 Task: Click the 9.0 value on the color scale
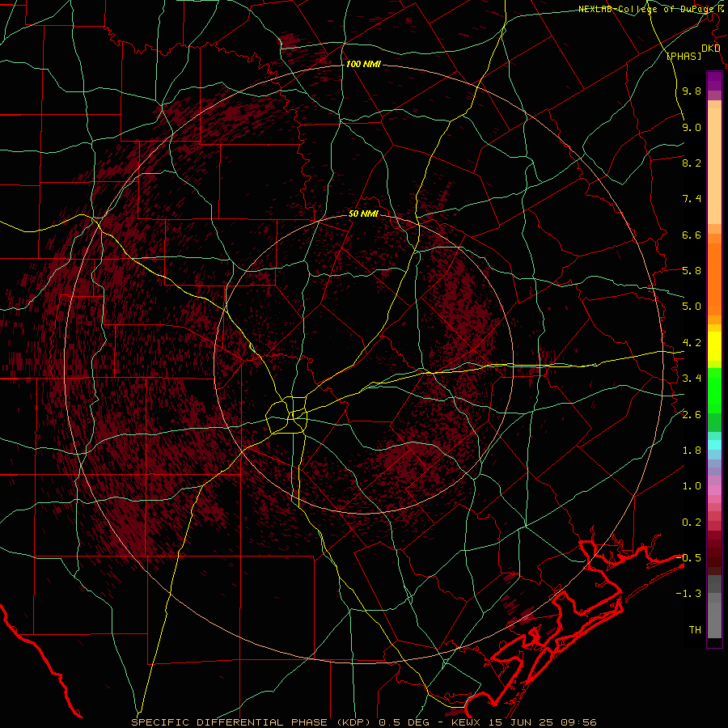(x=692, y=127)
